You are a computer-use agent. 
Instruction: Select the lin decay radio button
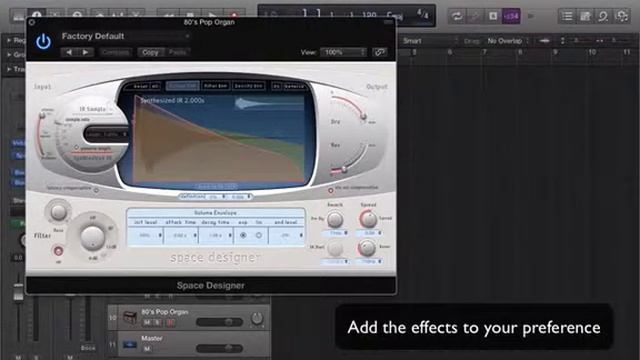[x=259, y=236]
